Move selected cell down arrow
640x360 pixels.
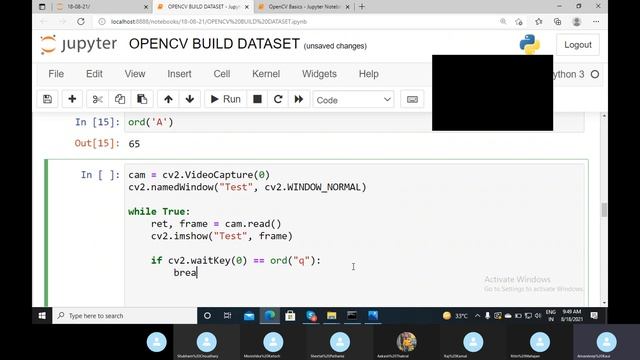[190, 99]
